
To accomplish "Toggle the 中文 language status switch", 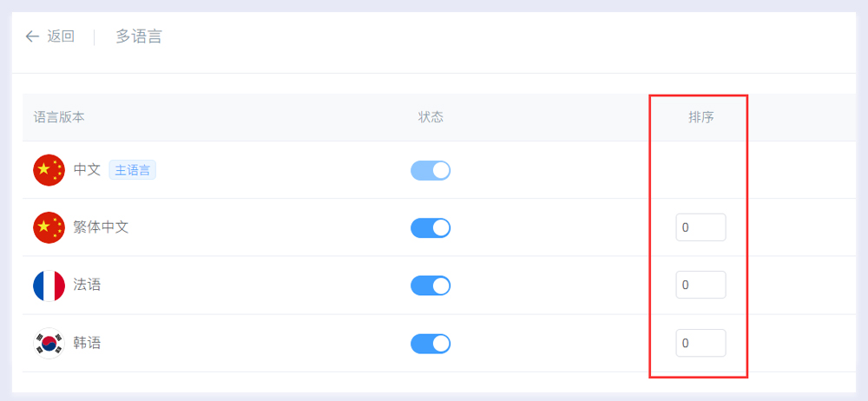I will tap(431, 170).
